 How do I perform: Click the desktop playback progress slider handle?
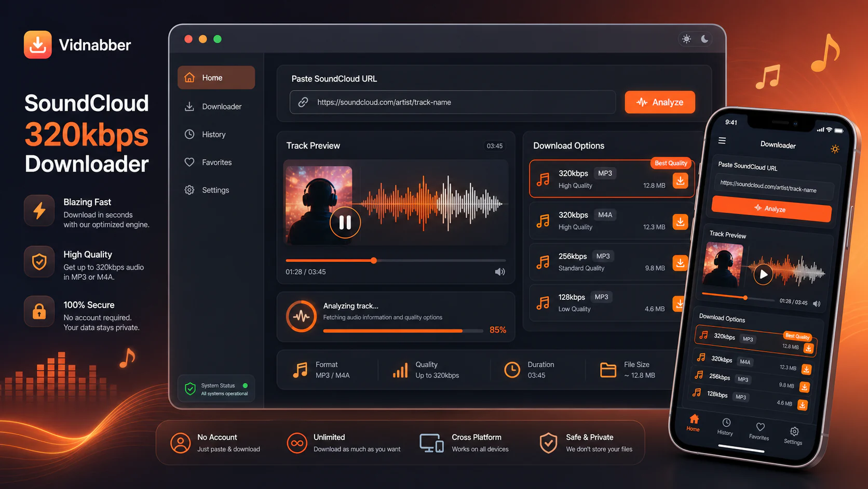click(x=374, y=260)
